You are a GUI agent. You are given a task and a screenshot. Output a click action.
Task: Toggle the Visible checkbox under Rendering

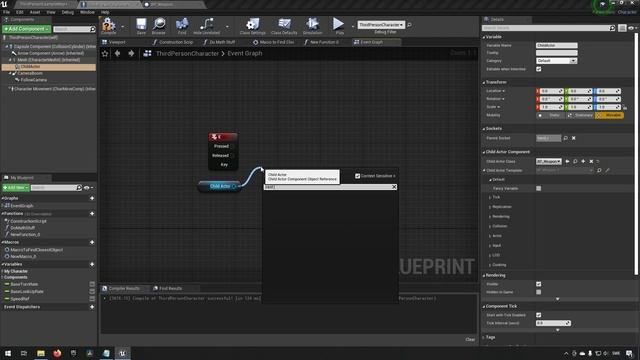(539, 284)
